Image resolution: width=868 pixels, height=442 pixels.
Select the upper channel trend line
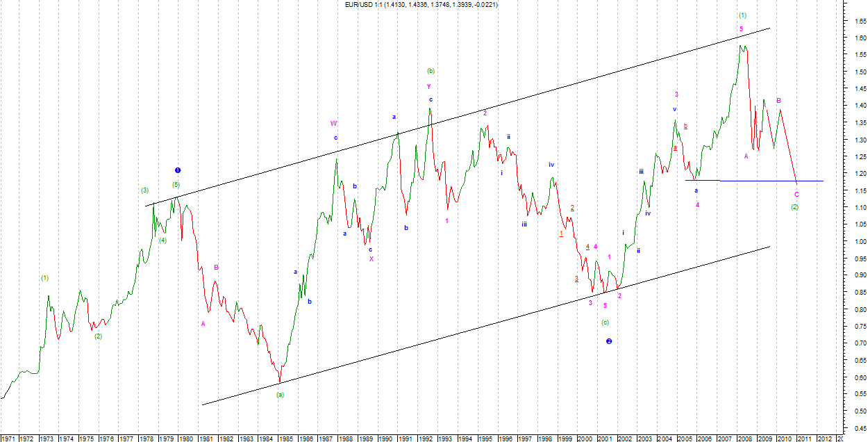[486, 113]
